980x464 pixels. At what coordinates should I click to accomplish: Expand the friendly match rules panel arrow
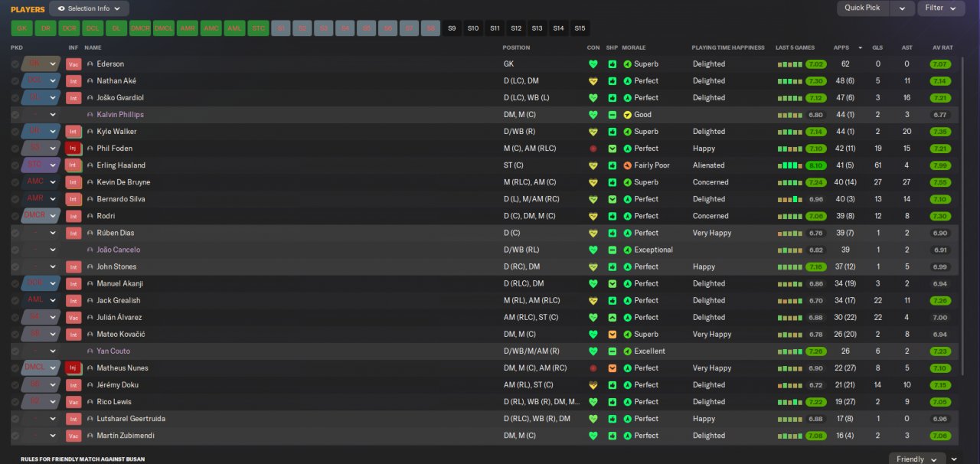(x=954, y=459)
